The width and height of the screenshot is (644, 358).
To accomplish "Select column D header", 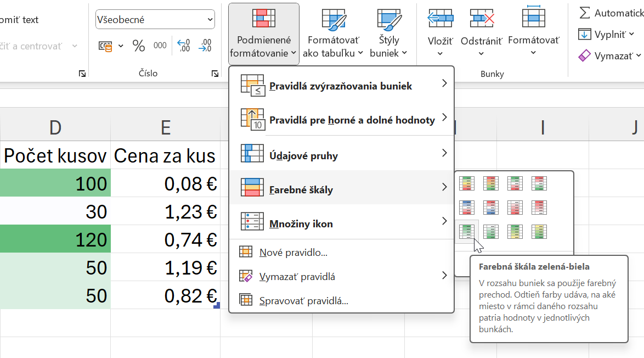I will 55,127.
